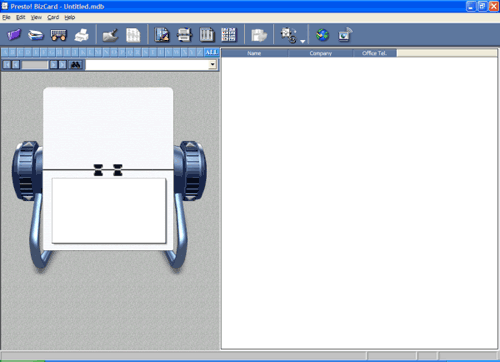Click inside the search text box
Image resolution: width=500 pixels, height=362 pixels.
(147, 64)
